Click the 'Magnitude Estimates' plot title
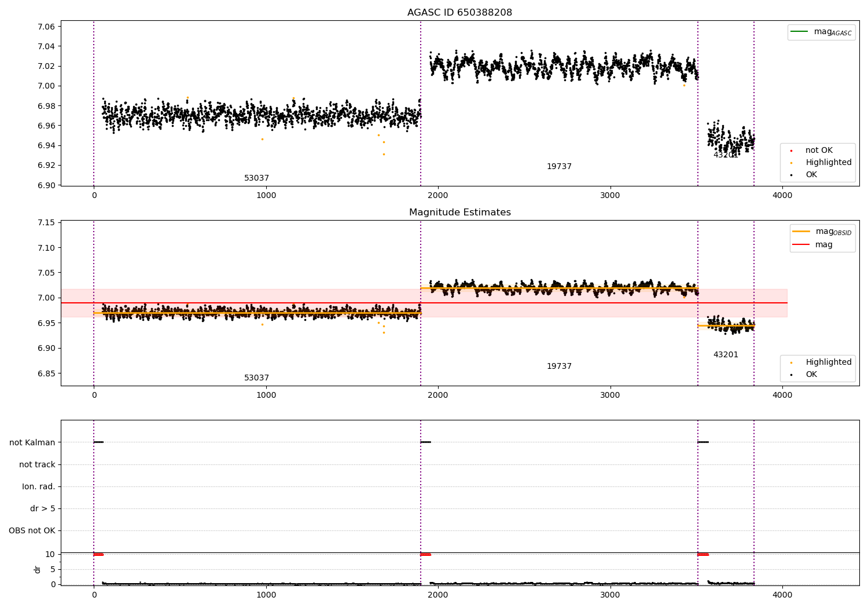Screen dimensions: 868x608 point(459,213)
